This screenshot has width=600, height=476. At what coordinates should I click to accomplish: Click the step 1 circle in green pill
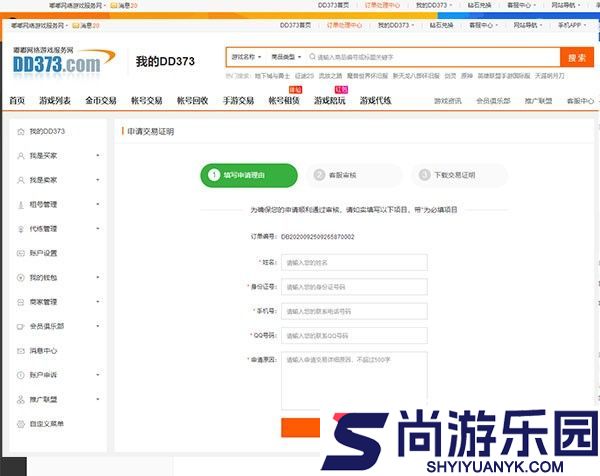point(214,175)
